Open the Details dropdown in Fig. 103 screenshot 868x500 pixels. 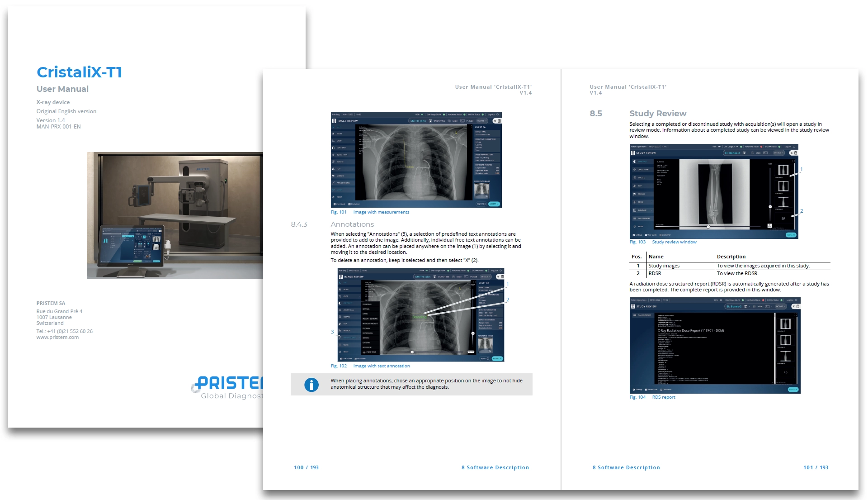[x=779, y=153]
